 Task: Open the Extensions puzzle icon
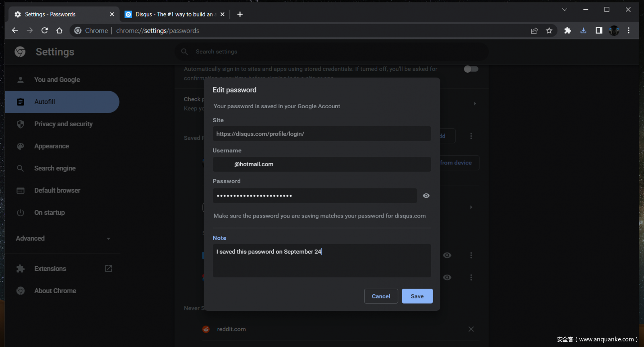[x=568, y=31]
